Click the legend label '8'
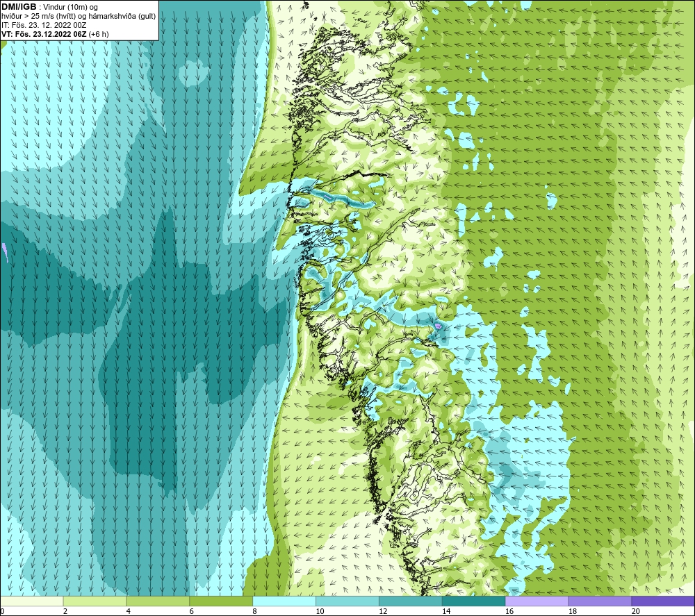The image size is (695, 616). coord(255,612)
